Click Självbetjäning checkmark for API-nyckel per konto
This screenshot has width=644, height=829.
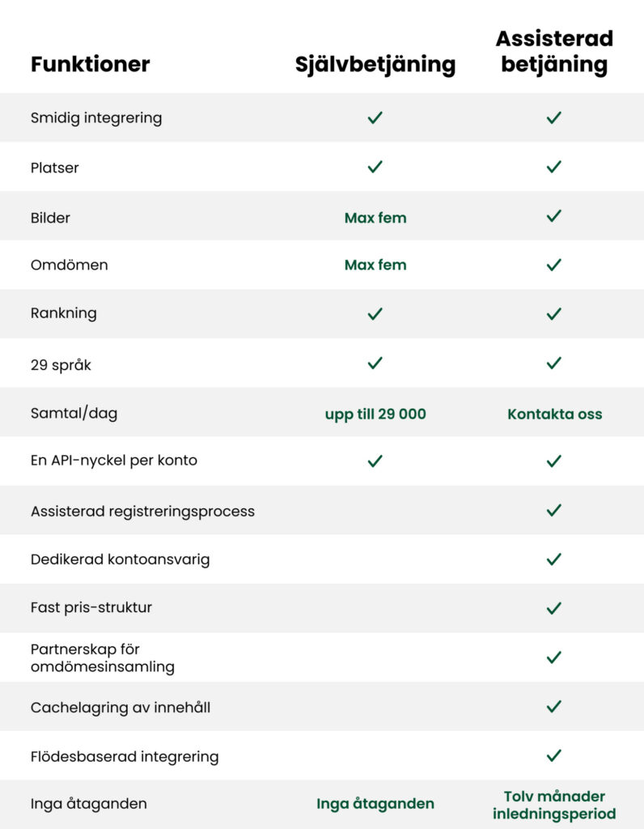pos(375,461)
